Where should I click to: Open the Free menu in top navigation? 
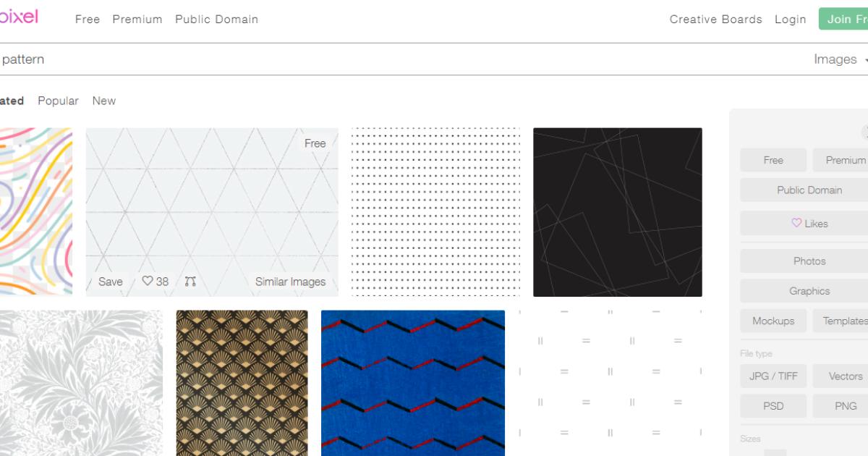pos(88,20)
